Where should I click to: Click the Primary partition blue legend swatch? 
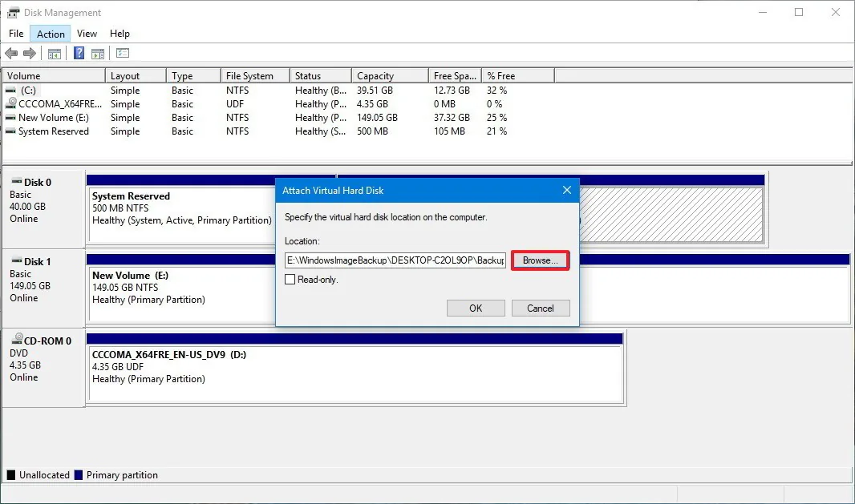tap(79, 475)
